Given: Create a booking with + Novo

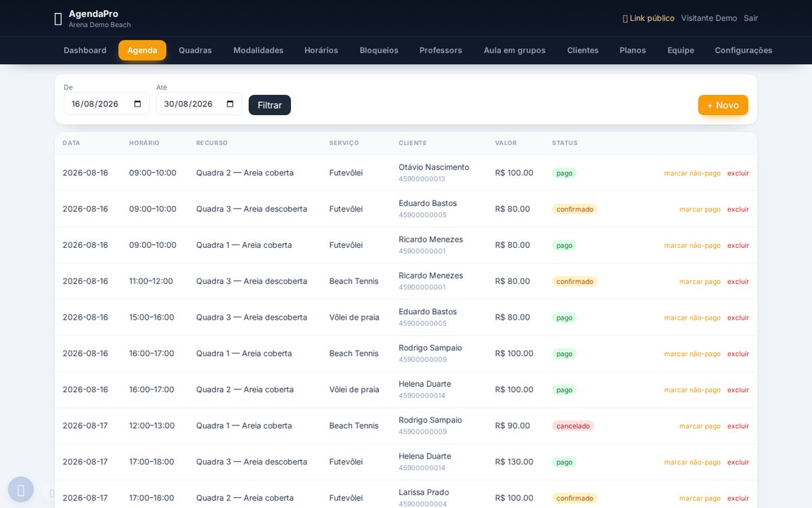Looking at the screenshot, I should pyautogui.click(x=723, y=105).
